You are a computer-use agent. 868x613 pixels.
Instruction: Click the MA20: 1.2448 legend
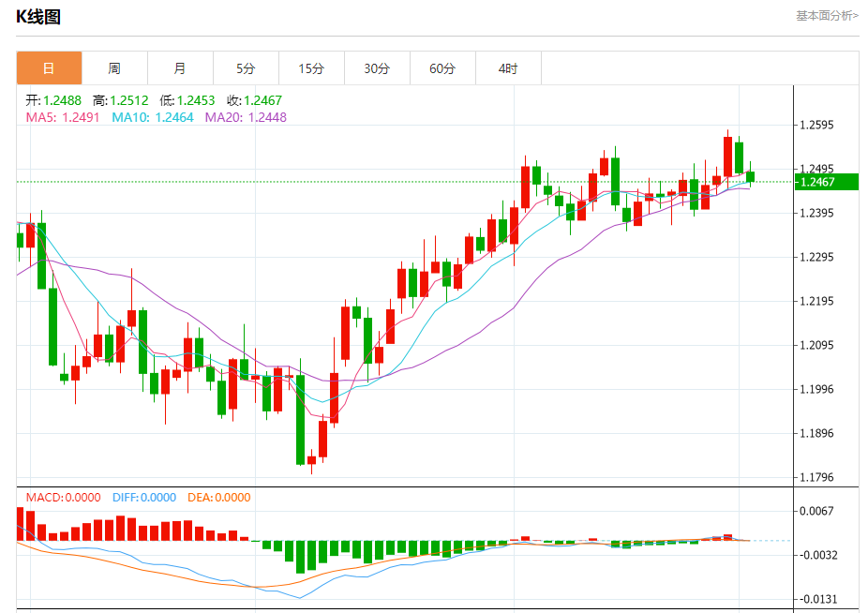point(246,117)
